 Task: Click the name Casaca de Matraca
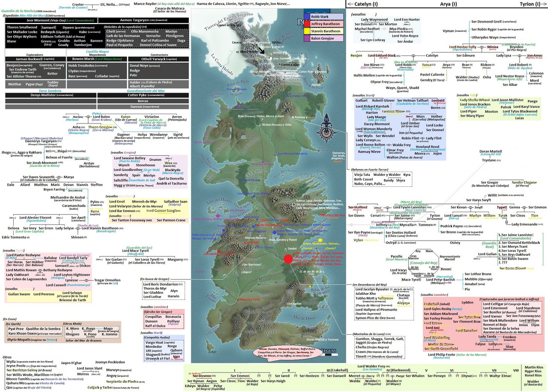(170, 8)
